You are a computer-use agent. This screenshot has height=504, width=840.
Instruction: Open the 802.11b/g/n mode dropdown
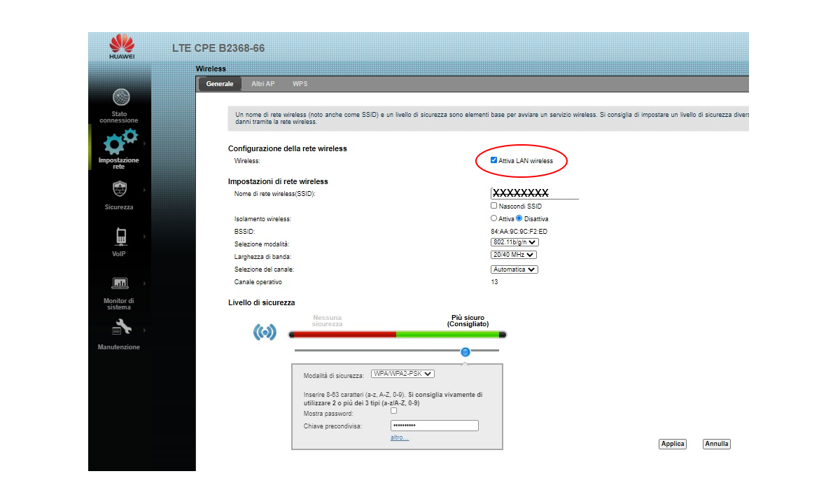514,242
